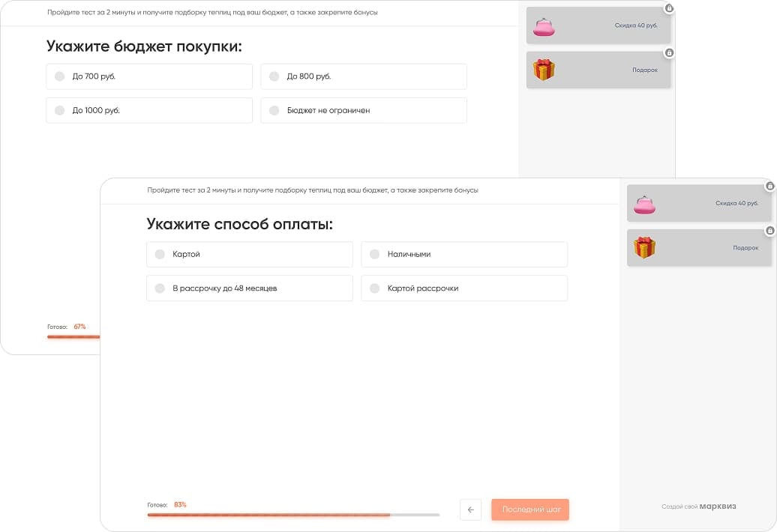Select the Картой payment option

(x=249, y=254)
